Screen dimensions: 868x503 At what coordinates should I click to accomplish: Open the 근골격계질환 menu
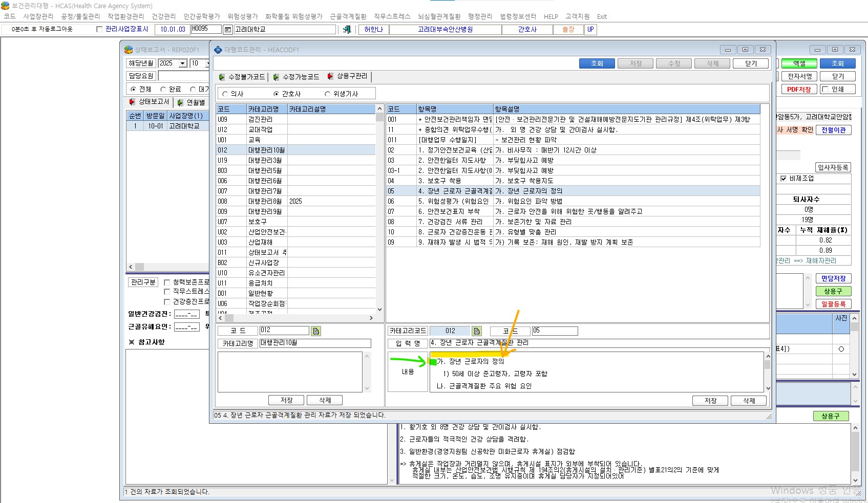point(348,16)
